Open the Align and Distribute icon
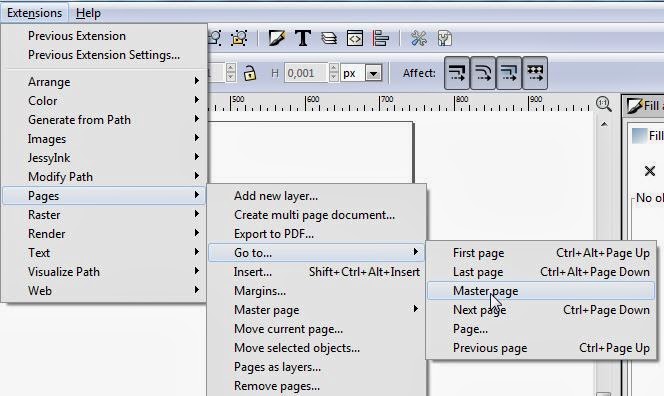The image size is (664, 396). point(380,39)
